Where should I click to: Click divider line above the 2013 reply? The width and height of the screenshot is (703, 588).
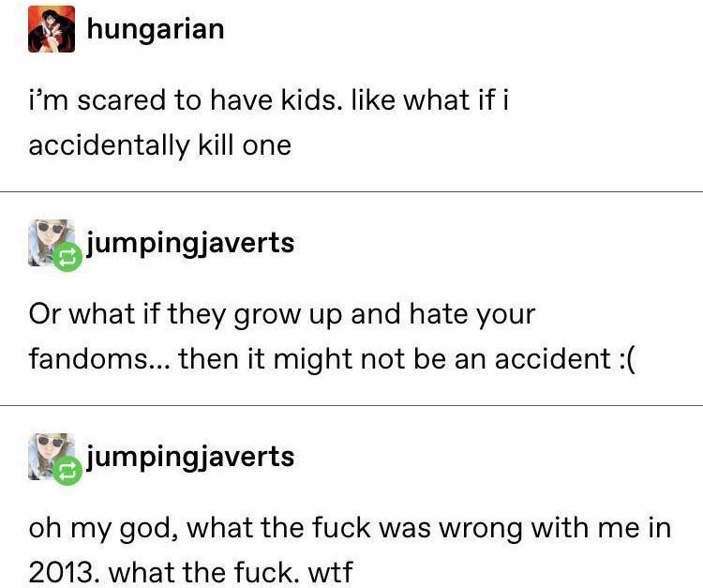tap(351, 406)
